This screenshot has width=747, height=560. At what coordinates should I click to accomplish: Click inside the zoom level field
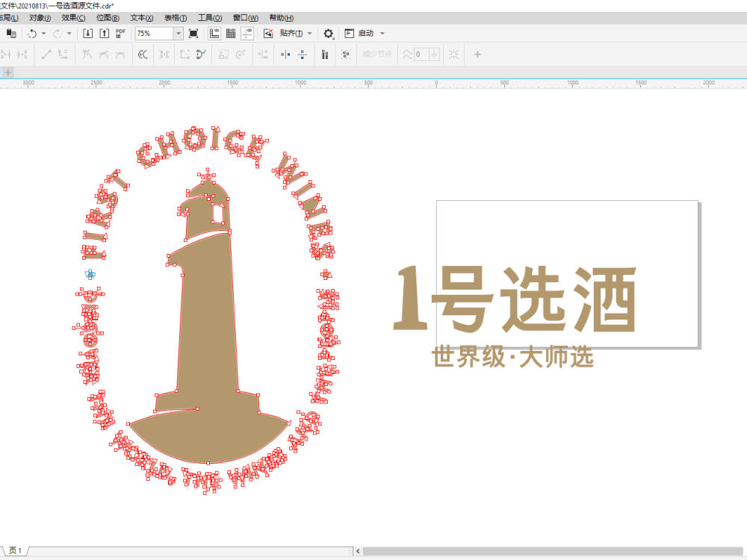155,34
